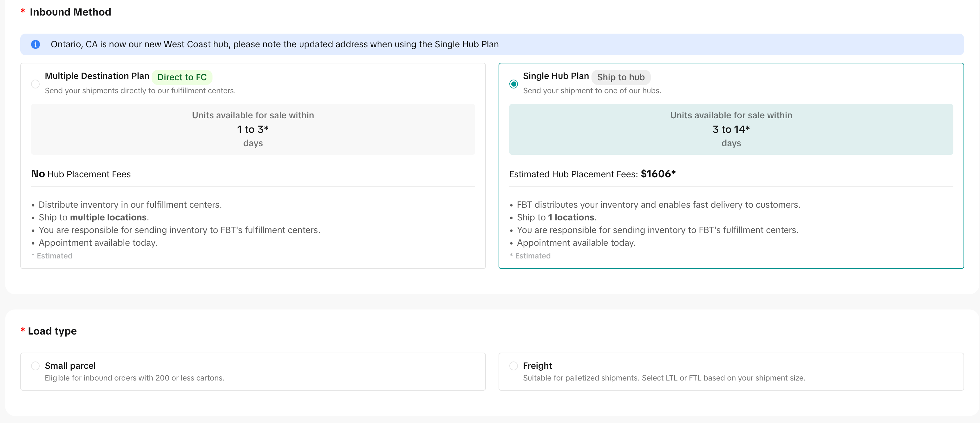Click the 1 to 3 days availability box

(x=252, y=129)
